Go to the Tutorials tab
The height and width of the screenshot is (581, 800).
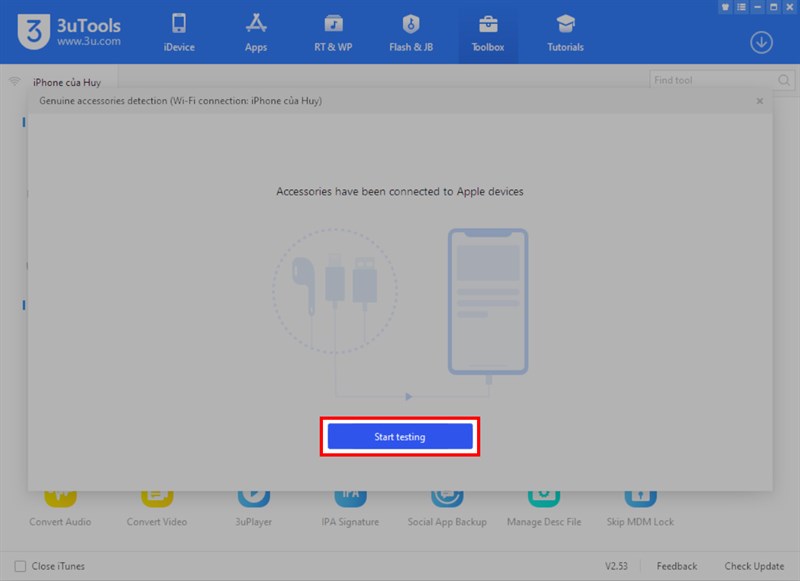565,30
